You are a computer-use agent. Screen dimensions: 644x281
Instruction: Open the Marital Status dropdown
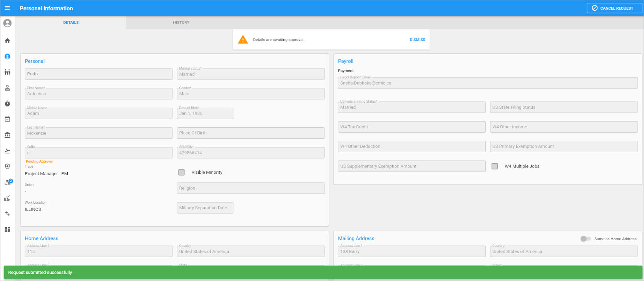pyautogui.click(x=251, y=74)
